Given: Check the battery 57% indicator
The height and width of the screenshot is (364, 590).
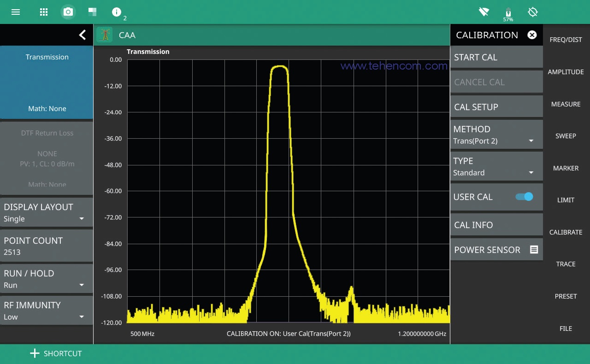Looking at the screenshot, I should coord(508,14).
